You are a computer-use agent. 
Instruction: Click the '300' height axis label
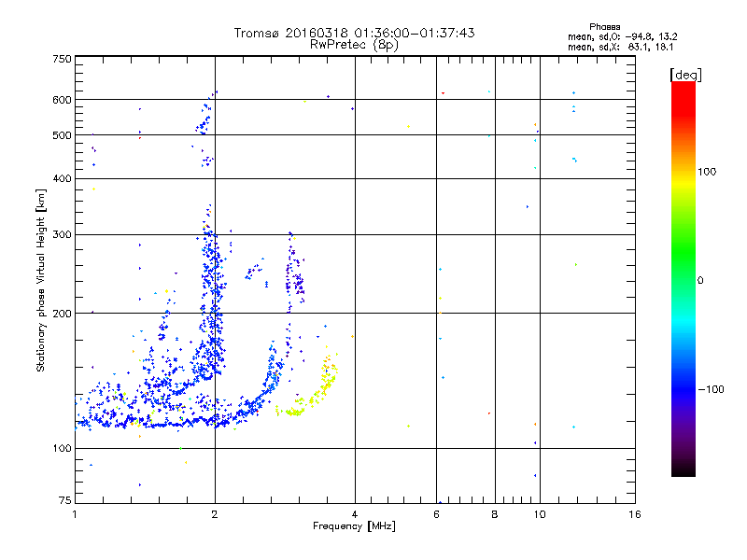click(x=62, y=234)
